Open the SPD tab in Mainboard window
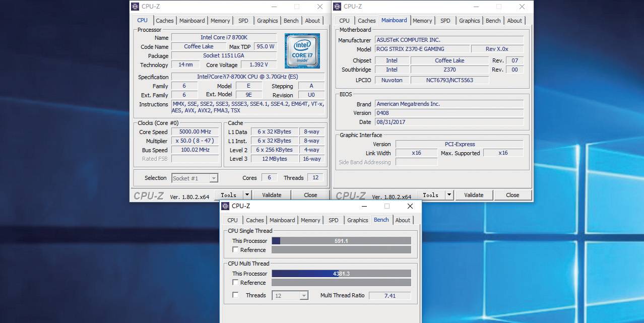 pyautogui.click(x=445, y=21)
